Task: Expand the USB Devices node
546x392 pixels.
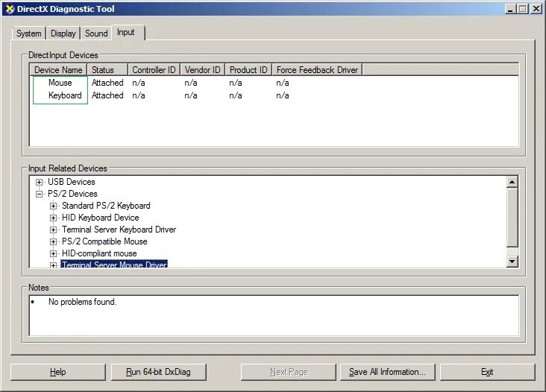Action: coord(39,182)
